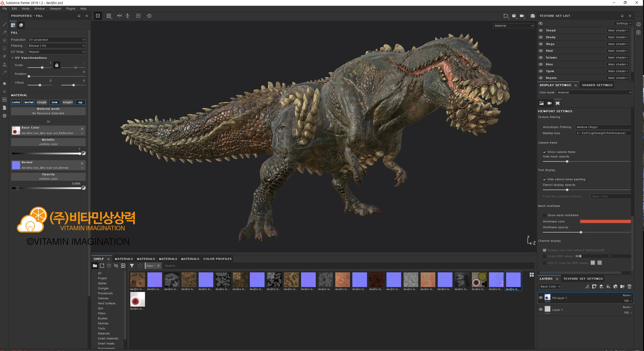Toggle visibility of Fill layer 1
644x351 pixels.
tap(541, 298)
